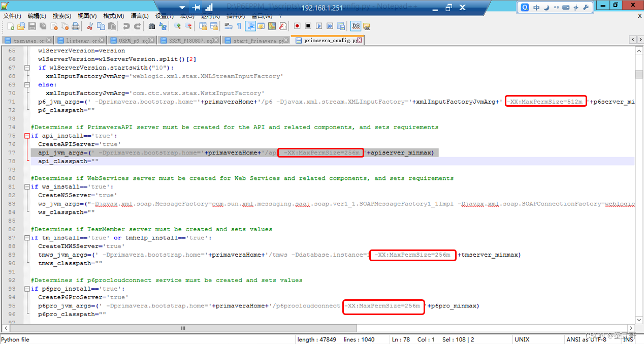644x344 pixels.
Task: Collapse the api_install code fold
Action: click(x=28, y=136)
